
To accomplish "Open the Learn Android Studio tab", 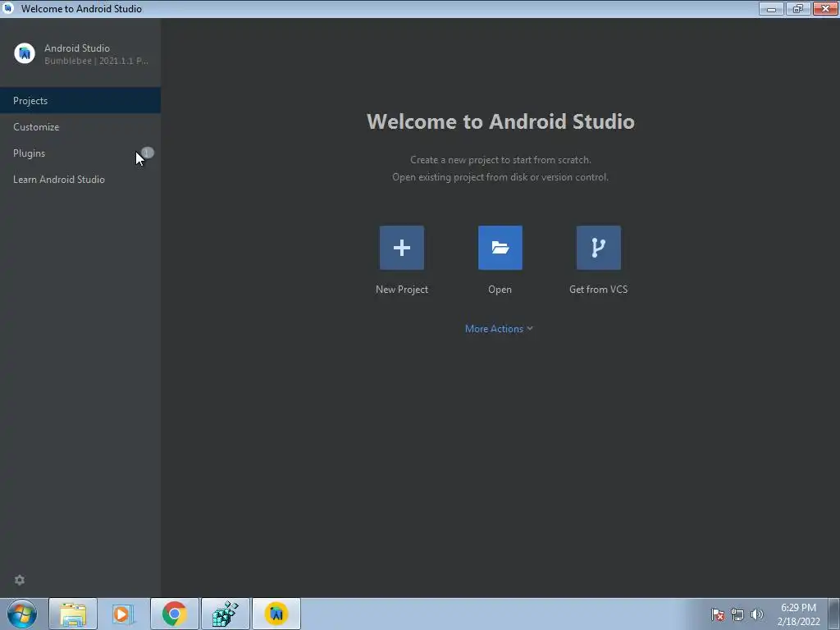I will 80,180.
